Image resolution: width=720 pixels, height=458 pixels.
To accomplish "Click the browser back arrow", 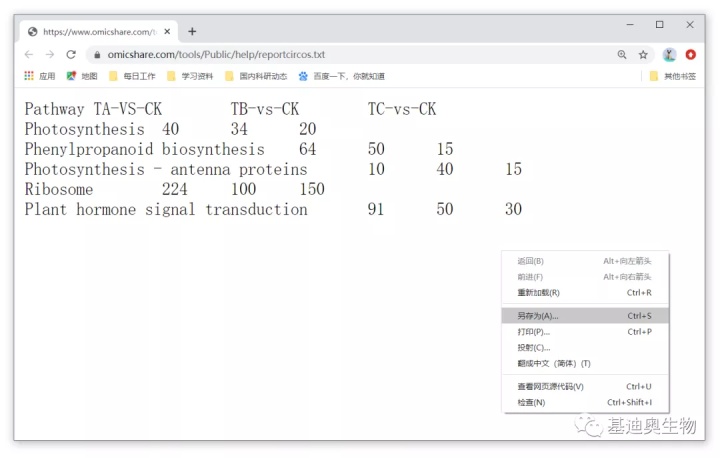I will [29, 55].
